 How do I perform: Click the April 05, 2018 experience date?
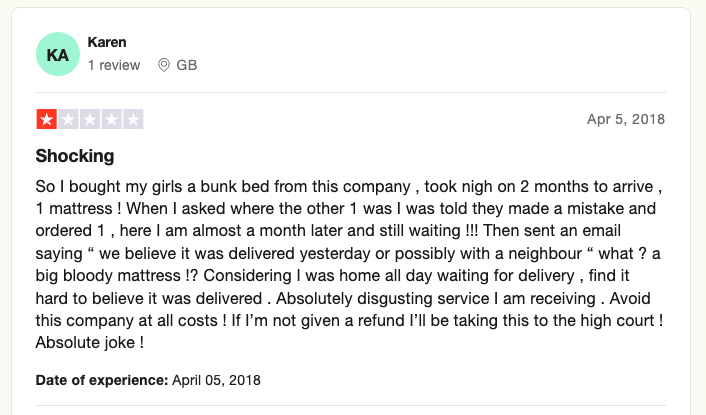tap(217, 380)
